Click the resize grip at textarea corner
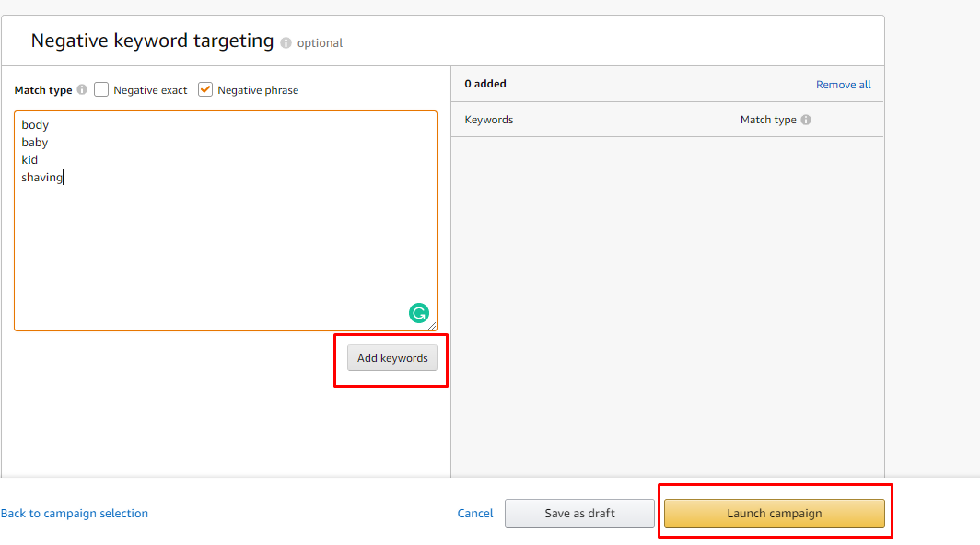 pos(433,326)
